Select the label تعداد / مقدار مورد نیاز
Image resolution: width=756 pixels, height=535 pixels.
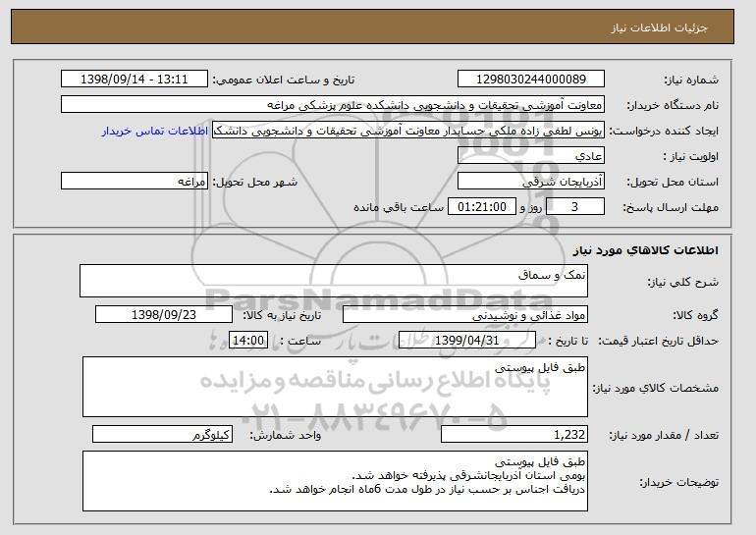[664, 435]
